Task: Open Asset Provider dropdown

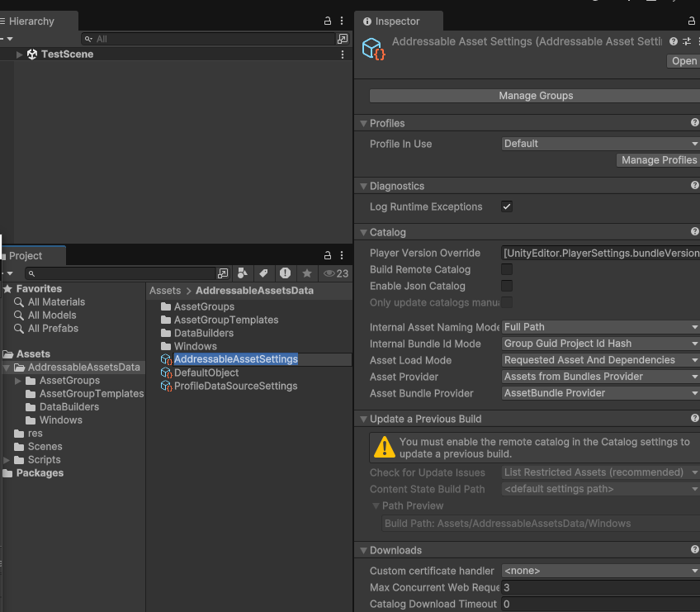Action: [600, 377]
